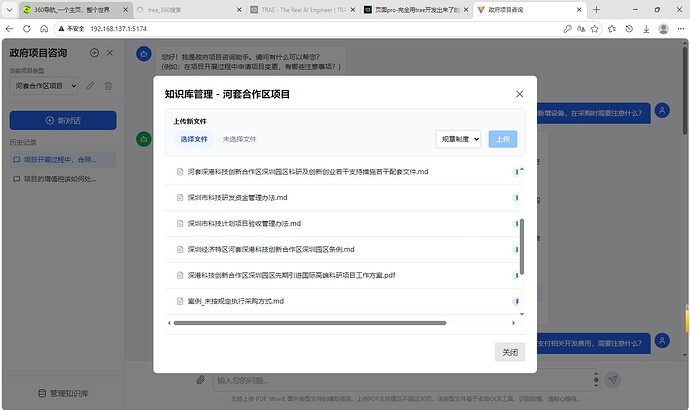Click the browser refresh icon

[x=27, y=29]
